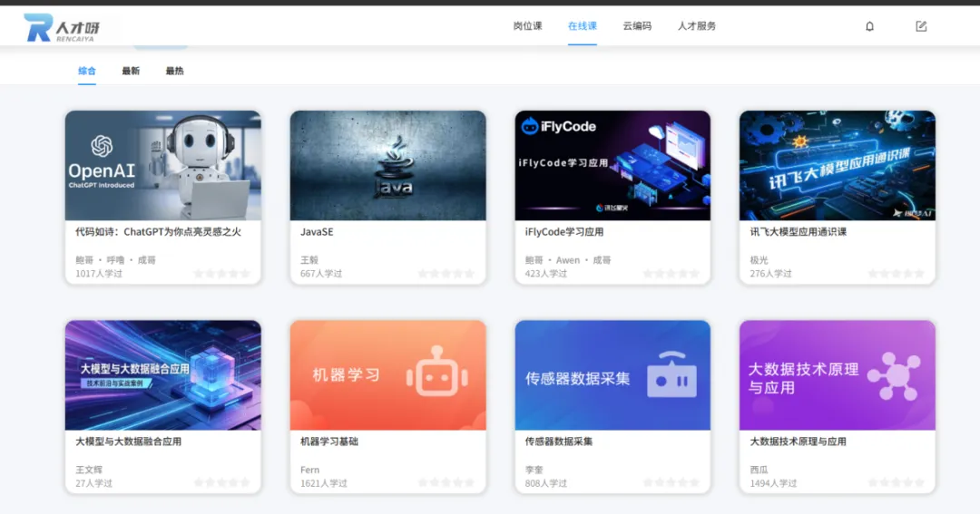Rate the ChatGPT course with stars
The height and width of the screenshot is (514, 980).
point(222,274)
